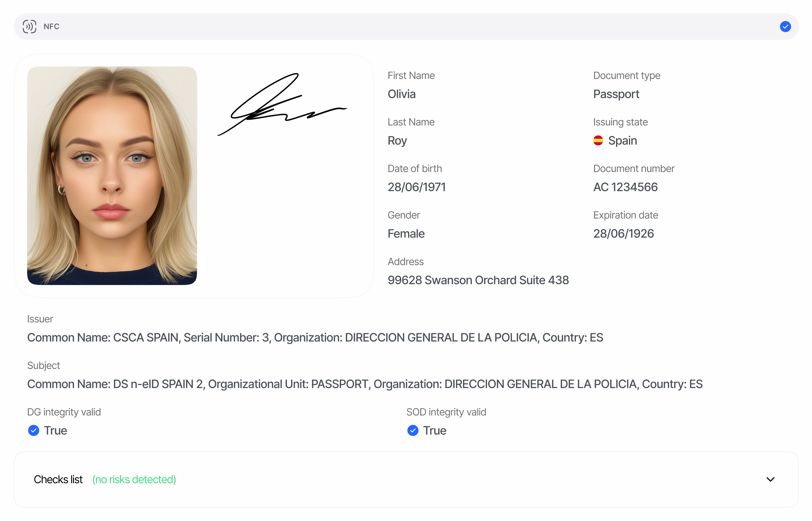The width and height of the screenshot is (812, 521).
Task: Collapse the NFC section header bar
Action: [x=406, y=26]
